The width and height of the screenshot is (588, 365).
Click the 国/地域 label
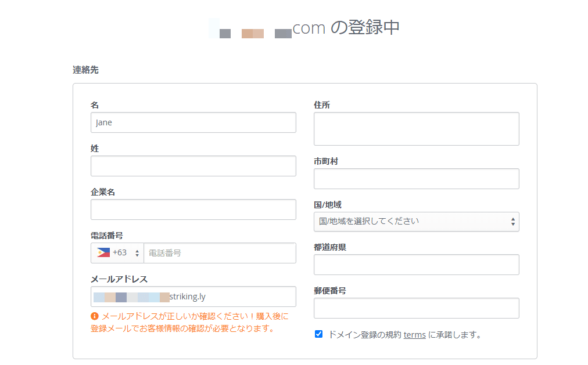pos(327,205)
